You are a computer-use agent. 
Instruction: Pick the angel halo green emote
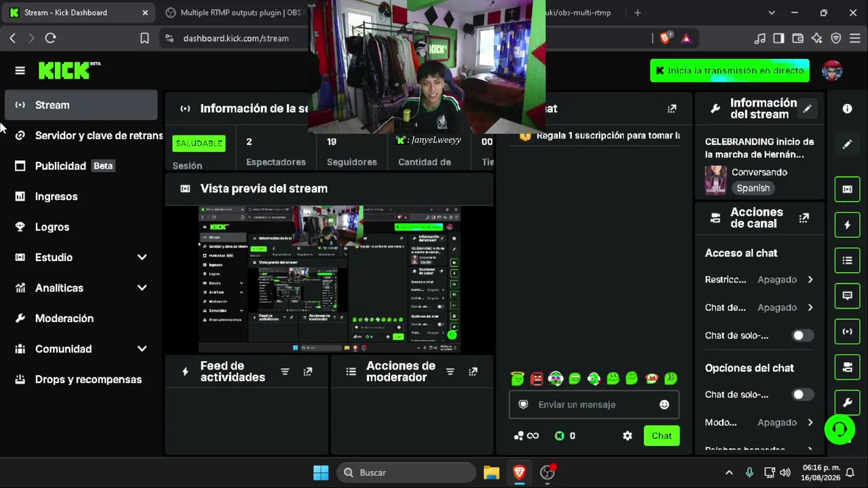pos(517,379)
